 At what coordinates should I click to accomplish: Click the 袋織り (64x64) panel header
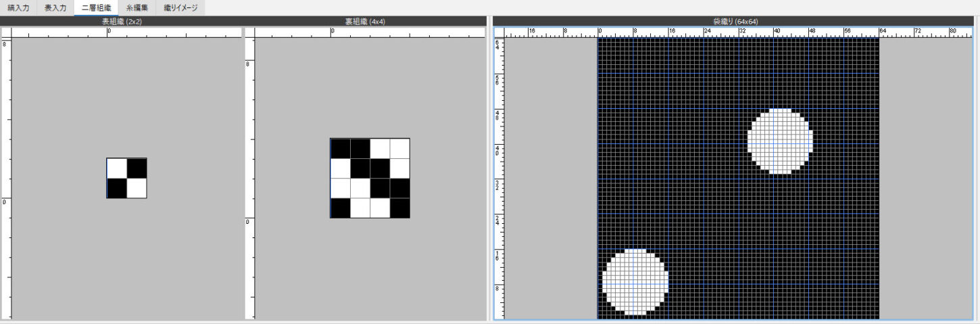click(x=735, y=22)
